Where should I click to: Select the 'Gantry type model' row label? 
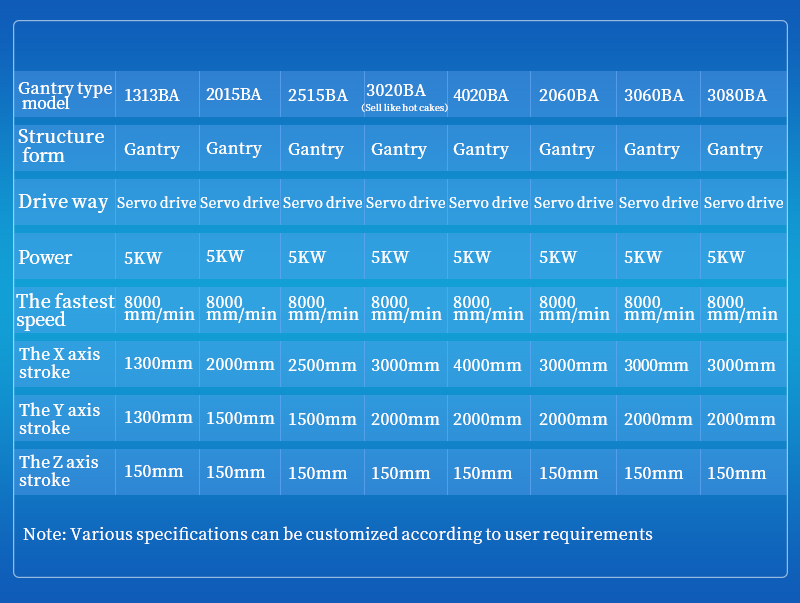[65, 95]
